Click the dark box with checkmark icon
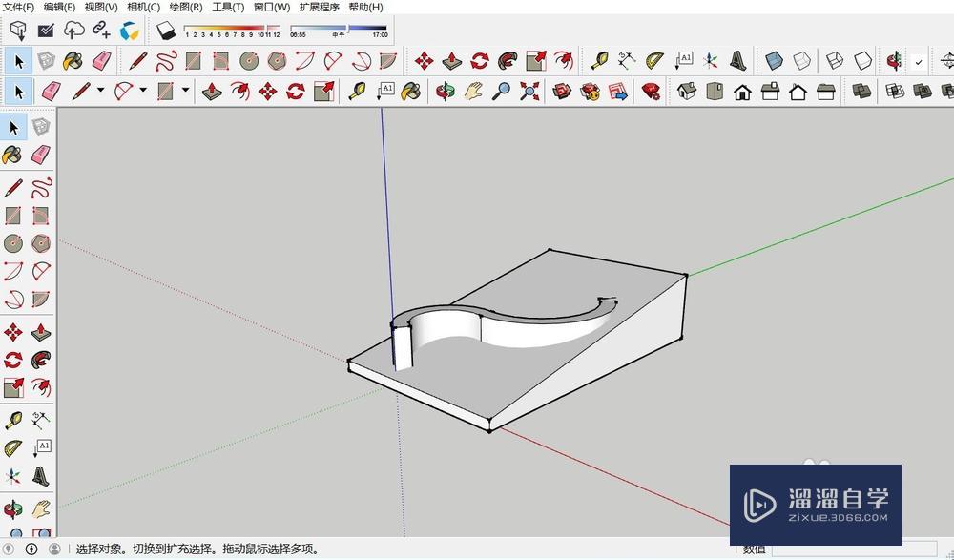Image resolution: width=954 pixels, height=560 pixels. (x=46, y=30)
